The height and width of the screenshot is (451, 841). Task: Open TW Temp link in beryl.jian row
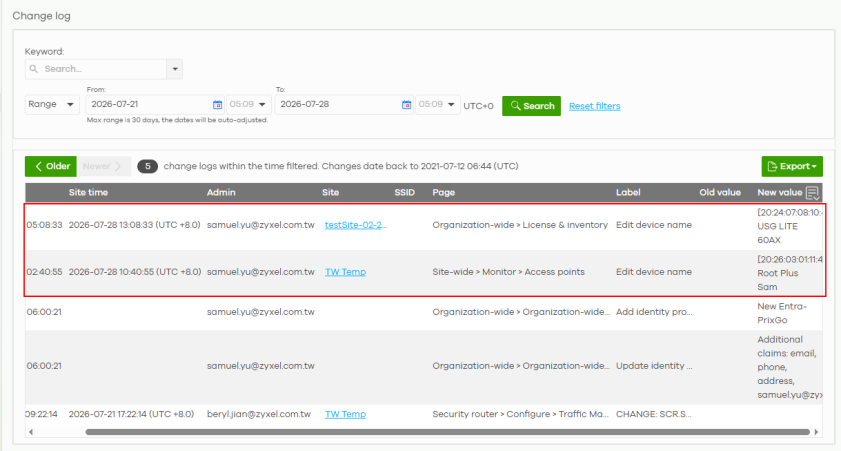point(345,414)
